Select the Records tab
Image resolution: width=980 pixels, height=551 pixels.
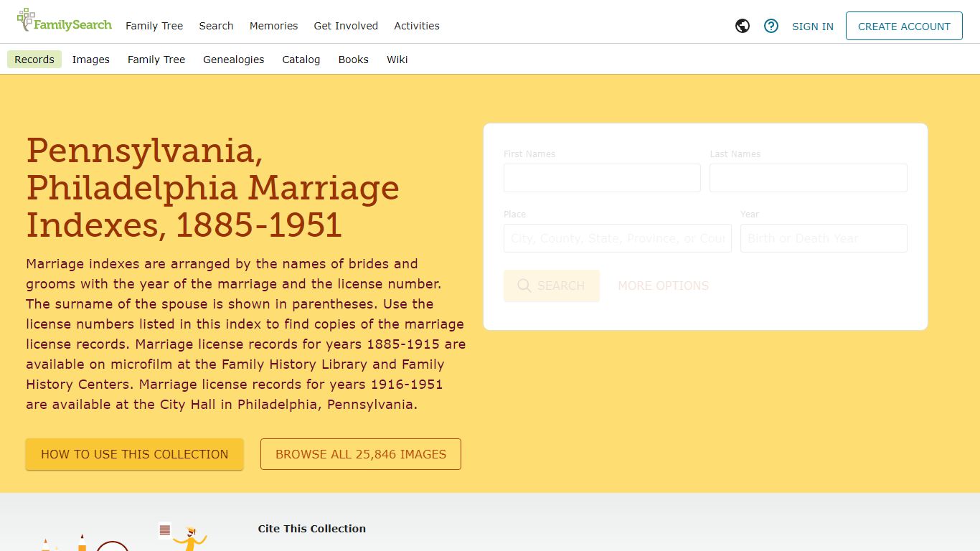point(34,60)
